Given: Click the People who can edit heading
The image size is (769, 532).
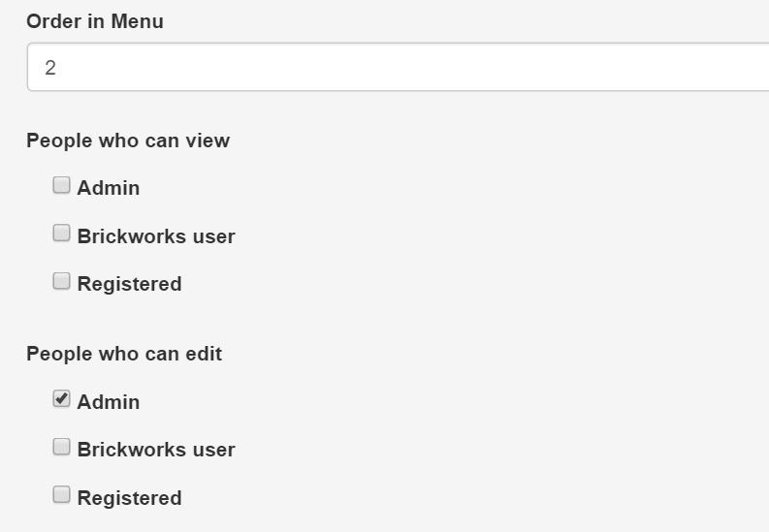Looking at the screenshot, I should click(124, 354).
